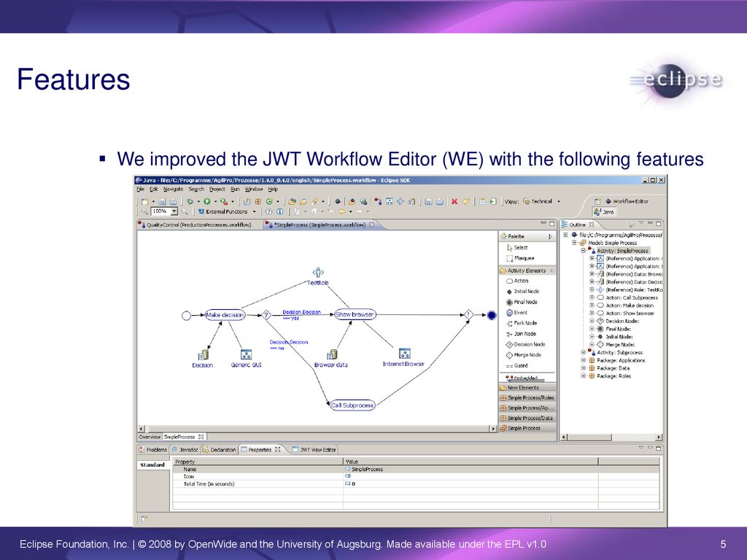Viewport: 747px width, 560px height.
Task: Click the Total Time (in seconds) property row
Action: coord(415,484)
